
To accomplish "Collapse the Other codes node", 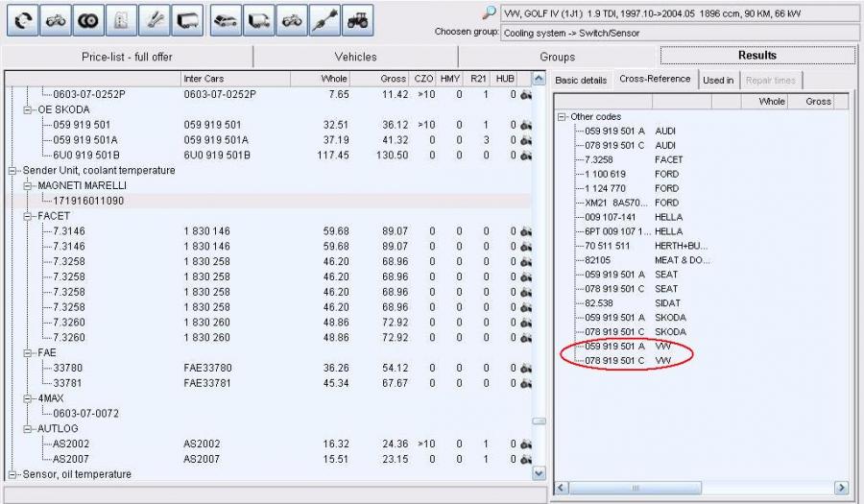I will click(562, 116).
